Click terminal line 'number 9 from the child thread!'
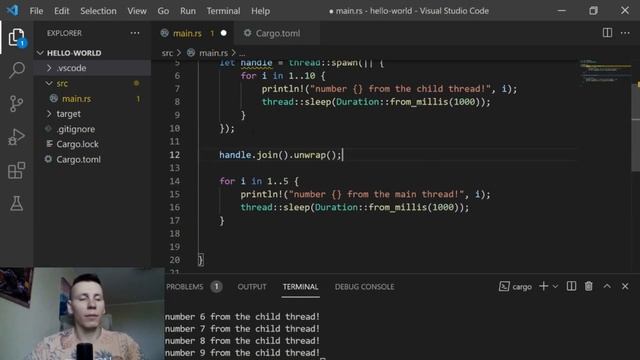 pyautogui.click(x=242, y=353)
